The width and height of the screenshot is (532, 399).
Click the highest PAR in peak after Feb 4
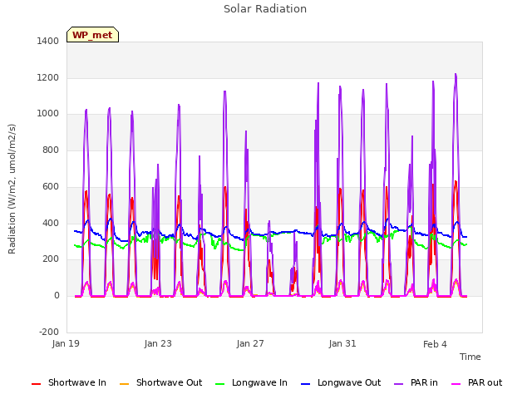(456, 74)
